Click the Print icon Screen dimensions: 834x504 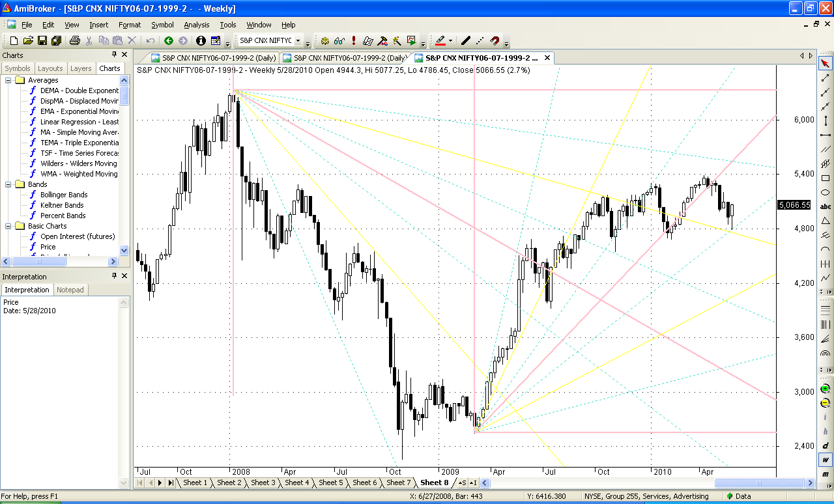(74, 40)
